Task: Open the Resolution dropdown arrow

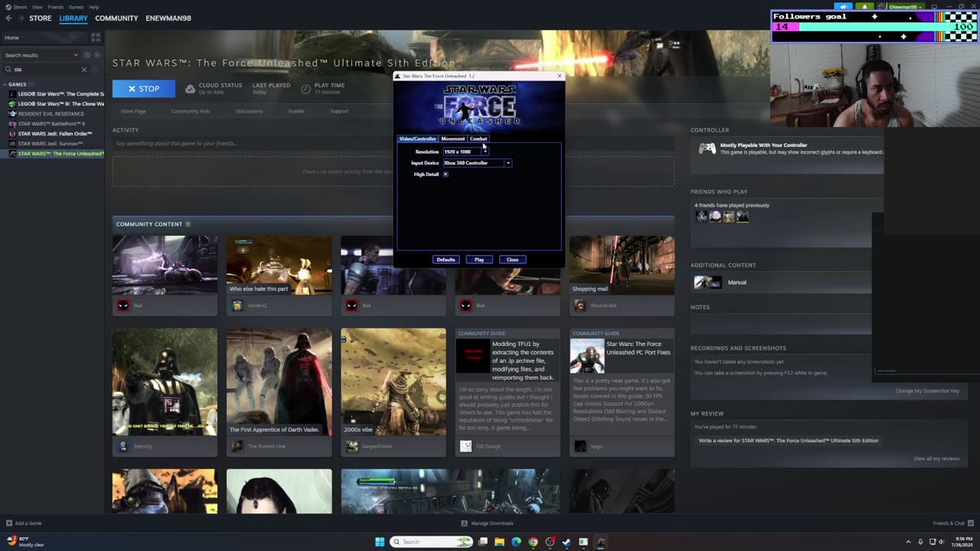Action: (x=485, y=152)
